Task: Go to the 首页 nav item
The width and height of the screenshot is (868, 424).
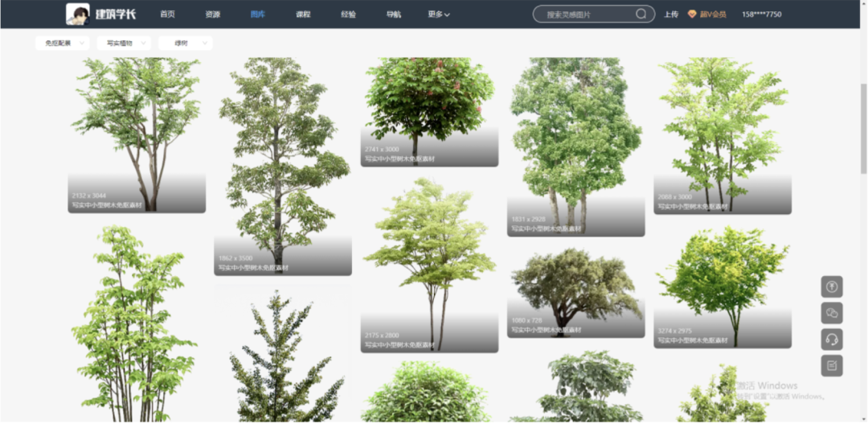Action: pyautogui.click(x=167, y=14)
